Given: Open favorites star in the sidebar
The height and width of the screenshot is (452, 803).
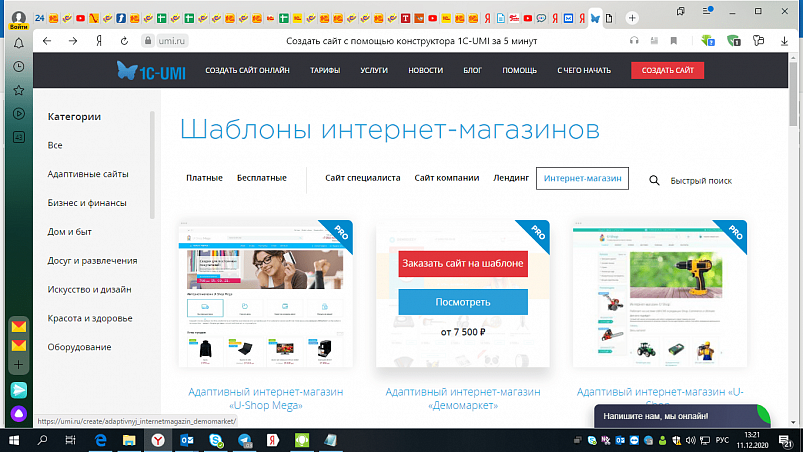Looking at the screenshot, I should pyautogui.click(x=18, y=90).
